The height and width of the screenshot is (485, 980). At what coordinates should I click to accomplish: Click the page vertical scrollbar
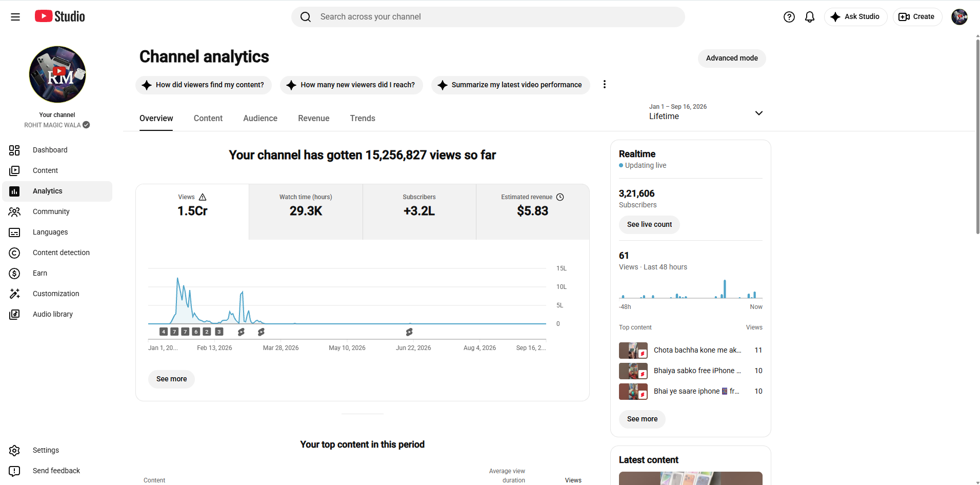pos(977,137)
